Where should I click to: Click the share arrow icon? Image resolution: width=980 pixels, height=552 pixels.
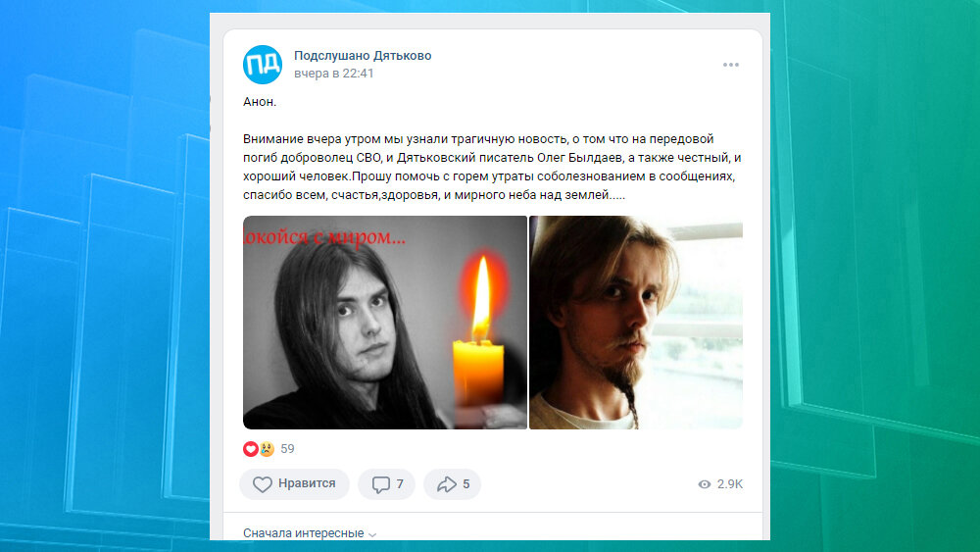coord(446,484)
